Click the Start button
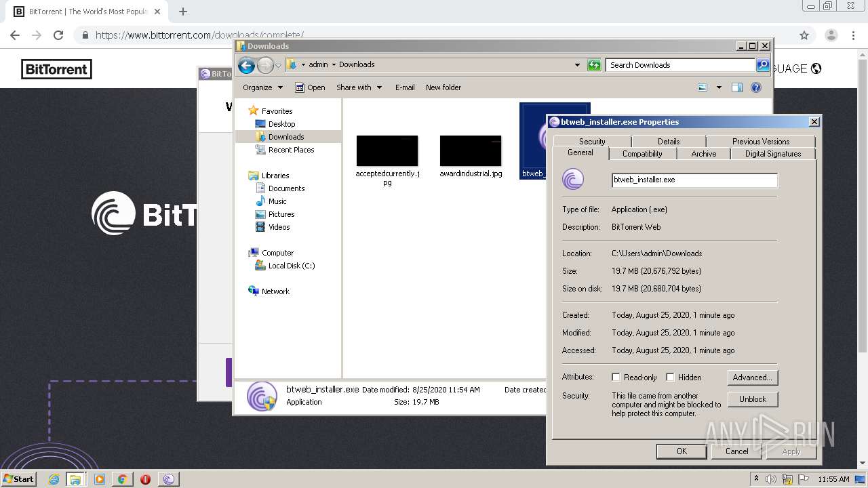 (19, 479)
